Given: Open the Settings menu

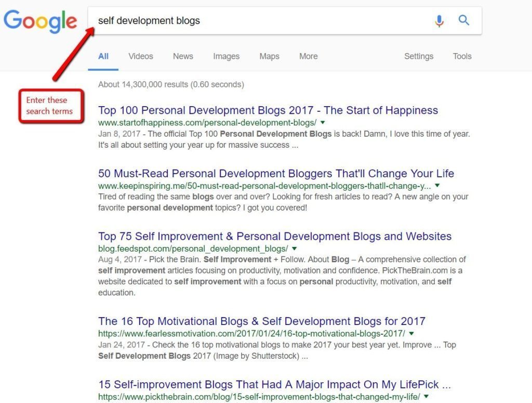Looking at the screenshot, I should 419,56.
